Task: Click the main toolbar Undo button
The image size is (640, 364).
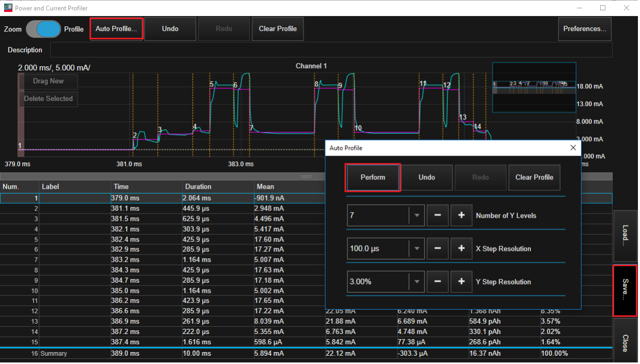Action: [x=170, y=29]
